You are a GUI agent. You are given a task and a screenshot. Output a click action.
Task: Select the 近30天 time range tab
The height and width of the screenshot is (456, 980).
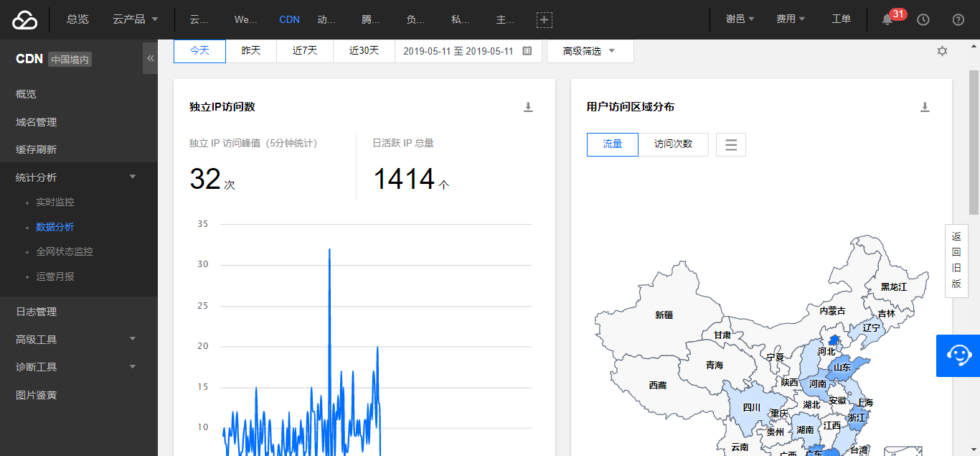[x=364, y=51]
